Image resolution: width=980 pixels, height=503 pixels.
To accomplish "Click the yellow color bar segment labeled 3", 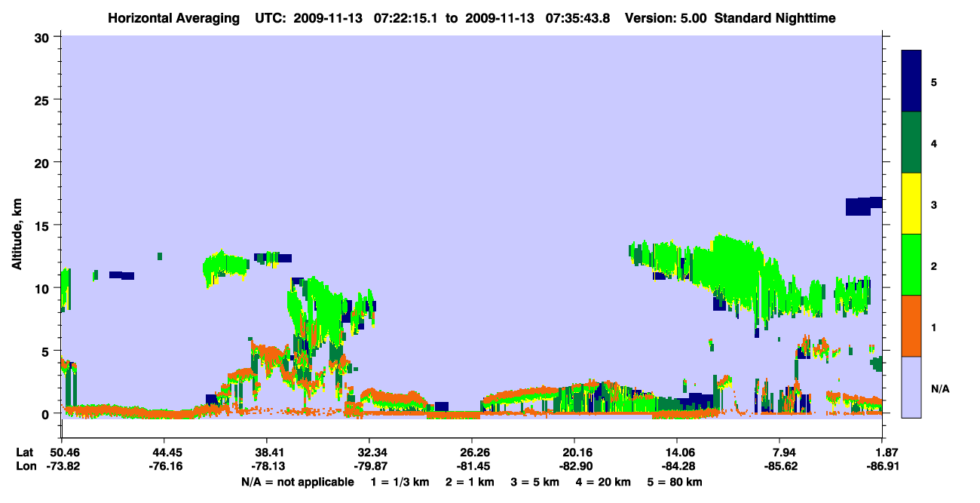I will (911, 204).
